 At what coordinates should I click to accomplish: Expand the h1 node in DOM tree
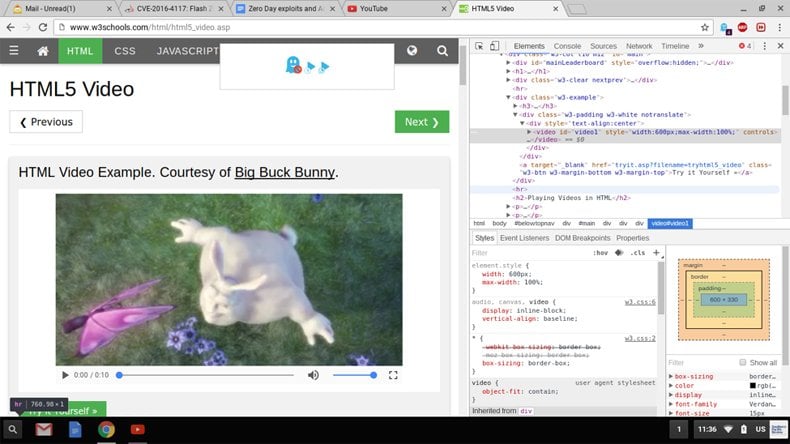508,72
